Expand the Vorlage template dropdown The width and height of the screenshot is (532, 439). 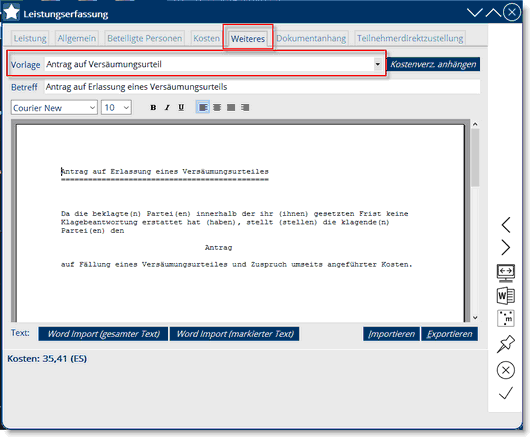[377, 64]
